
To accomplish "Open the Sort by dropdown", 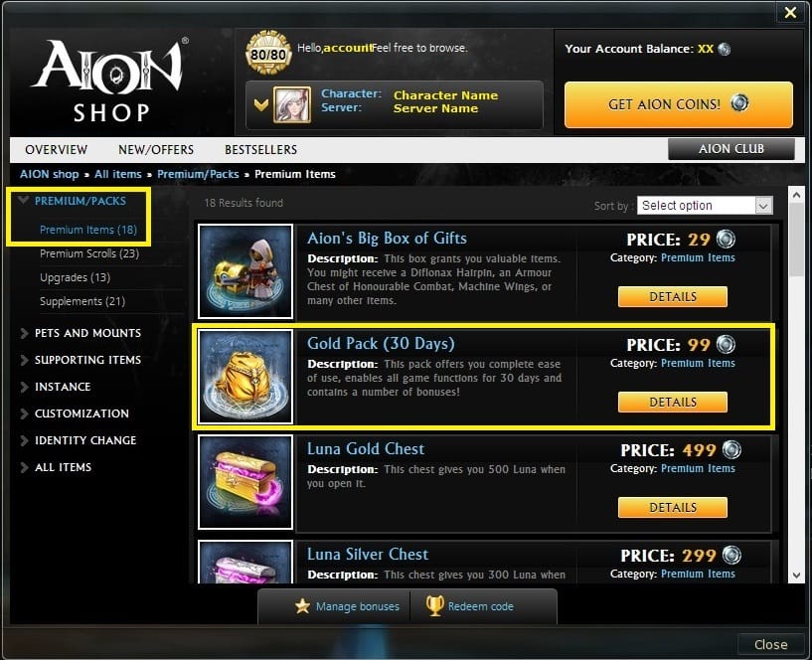I will coord(705,205).
